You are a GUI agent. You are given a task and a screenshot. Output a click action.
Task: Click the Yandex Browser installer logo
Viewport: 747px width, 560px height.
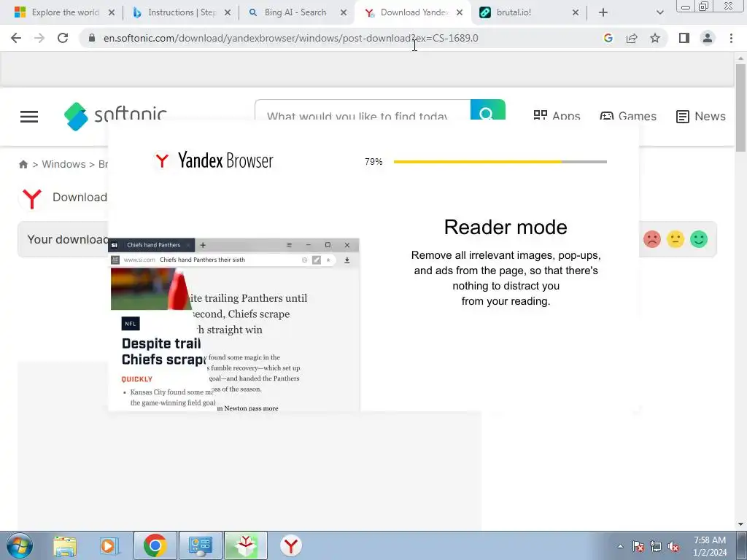coord(213,160)
